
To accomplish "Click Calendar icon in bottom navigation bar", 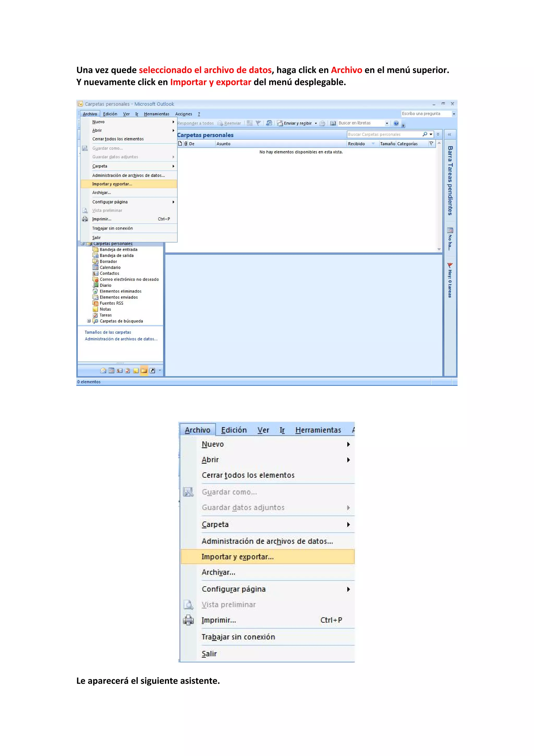I will (112, 370).
